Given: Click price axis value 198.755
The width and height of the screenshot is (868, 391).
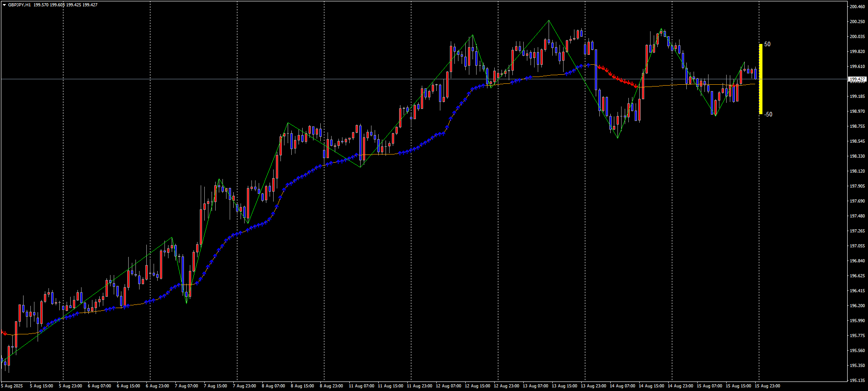Looking at the screenshot, I should [857, 126].
